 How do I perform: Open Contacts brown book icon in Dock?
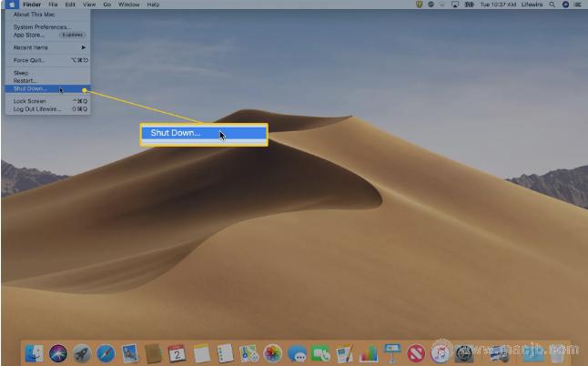point(154,353)
